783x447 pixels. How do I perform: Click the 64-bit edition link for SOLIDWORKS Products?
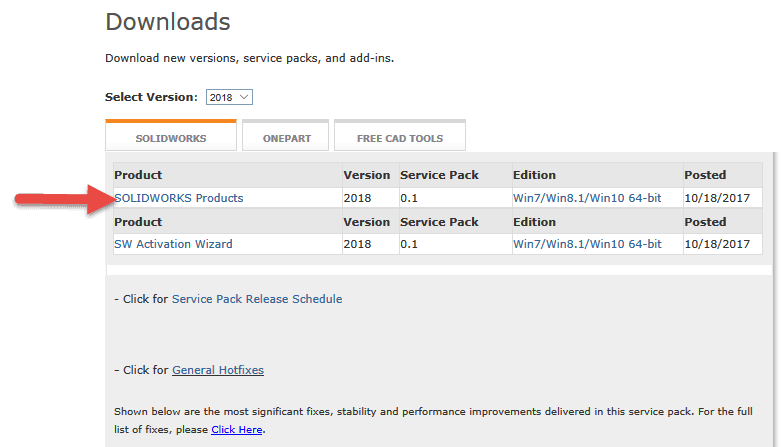click(x=587, y=198)
